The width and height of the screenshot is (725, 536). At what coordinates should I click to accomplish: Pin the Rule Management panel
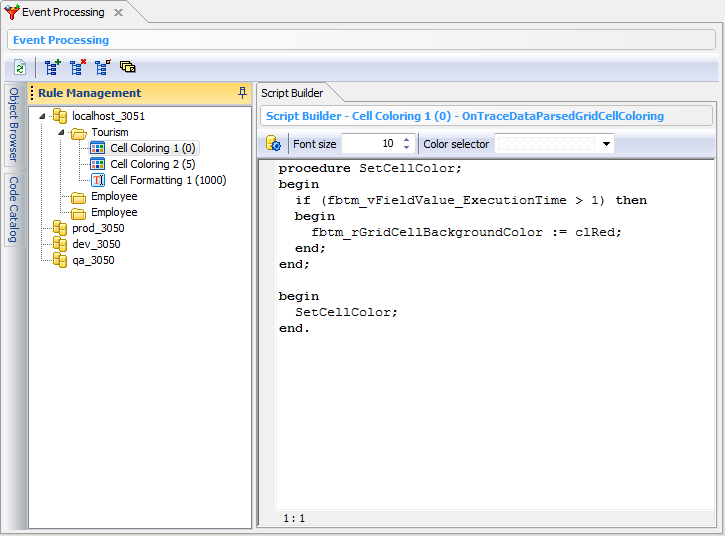[242, 92]
